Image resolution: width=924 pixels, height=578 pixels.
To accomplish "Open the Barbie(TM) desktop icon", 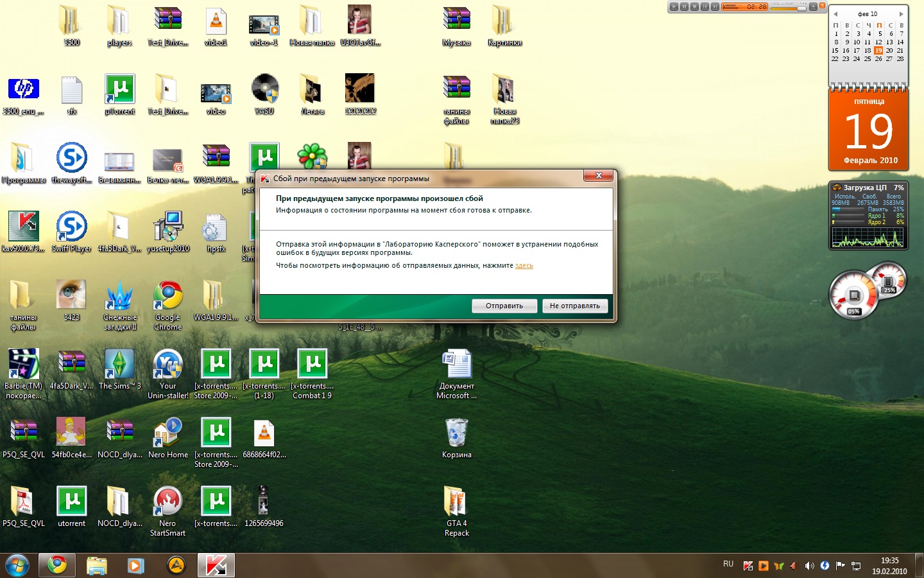I will coord(24,374).
